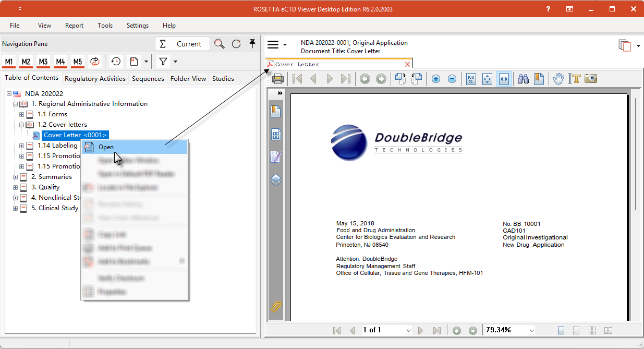This screenshot has height=349, width=644.
Task: Open the Report menu
Action: click(x=74, y=26)
